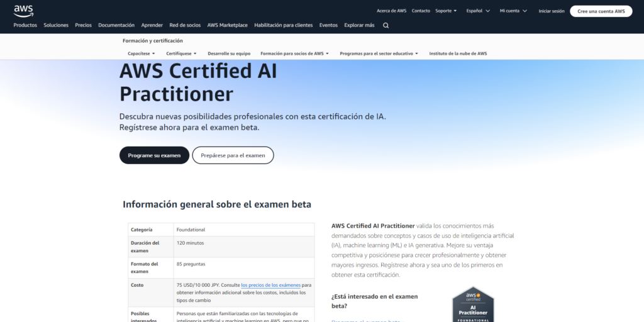Click the AWS Certified AI Practitioner badge
Screen dimensions: 644x322
[x=472, y=305]
